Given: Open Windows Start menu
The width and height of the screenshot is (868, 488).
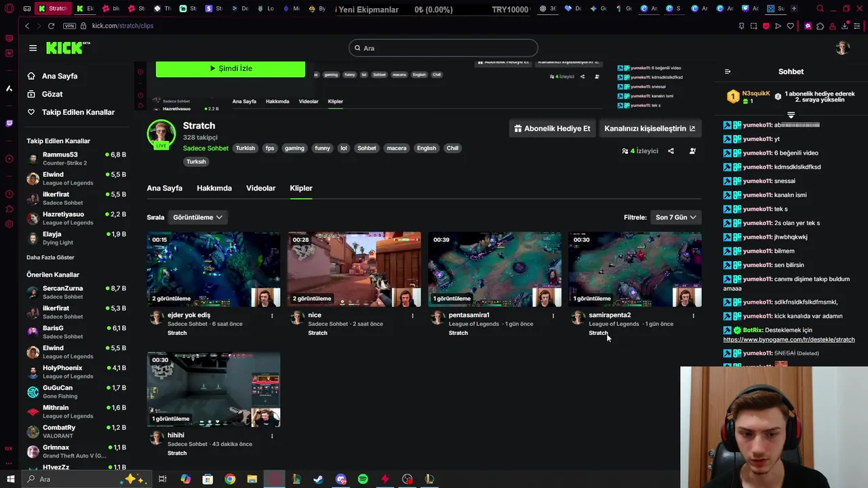Looking at the screenshot, I should pyautogui.click(x=10, y=479).
